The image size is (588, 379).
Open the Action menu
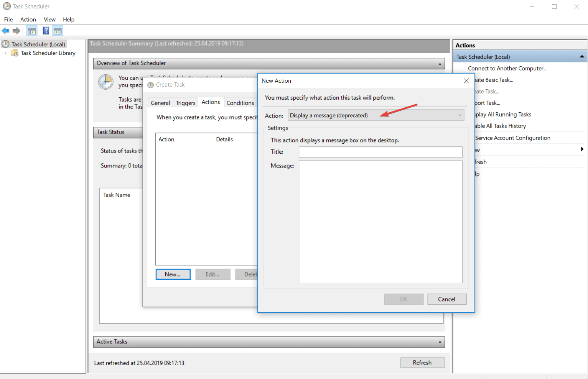tap(28, 19)
